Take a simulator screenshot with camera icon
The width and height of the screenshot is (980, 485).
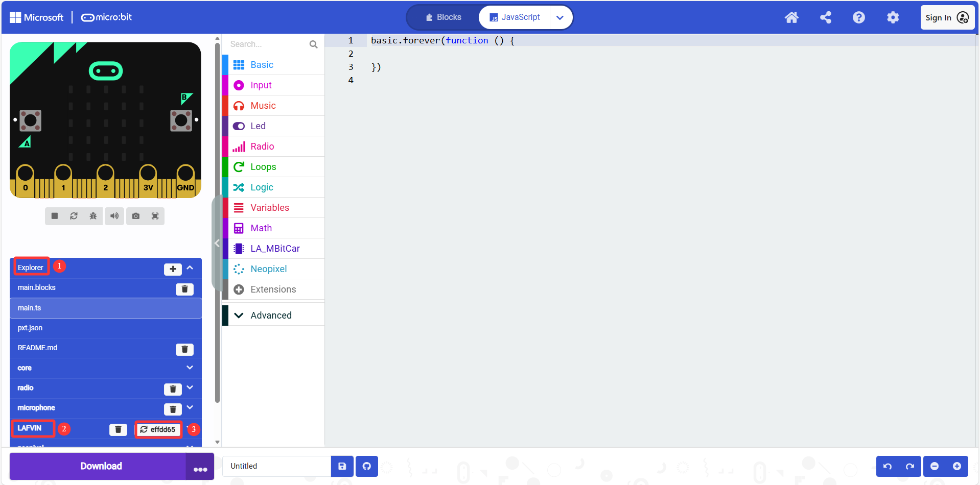click(136, 216)
